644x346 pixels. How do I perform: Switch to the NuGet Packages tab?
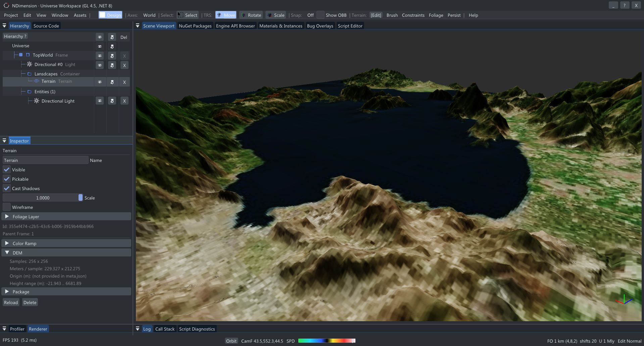click(x=195, y=25)
